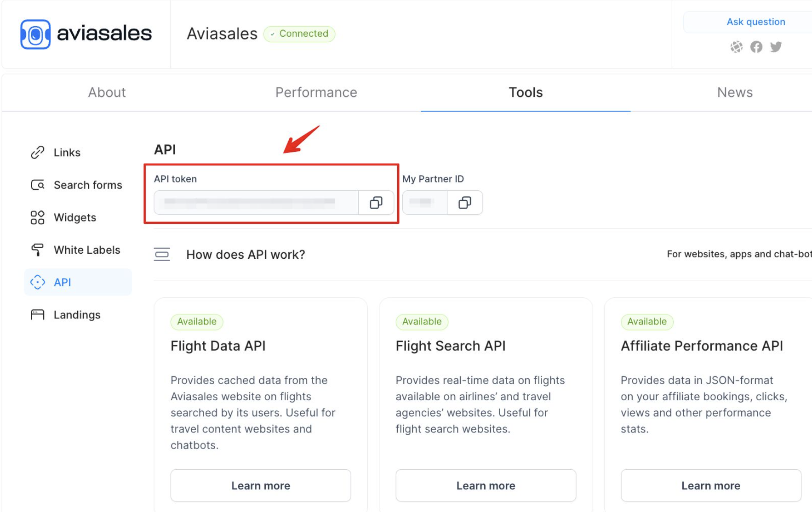Learn more about Flight Search API
The width and height of the screenshot is (812, 512).
pyautogui.click(x=486, y=486)
